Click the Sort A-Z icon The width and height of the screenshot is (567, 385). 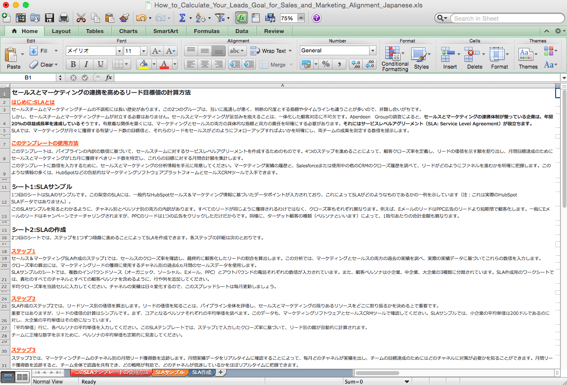200,18
